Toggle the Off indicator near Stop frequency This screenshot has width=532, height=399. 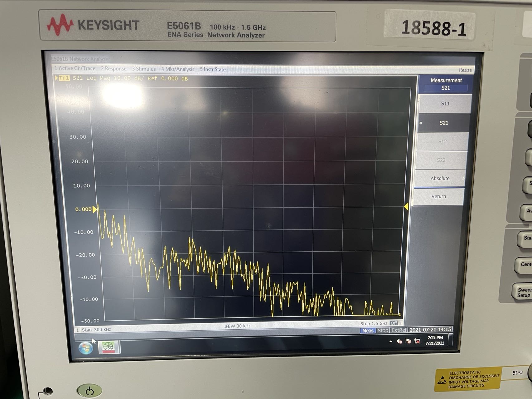point(394,323)
